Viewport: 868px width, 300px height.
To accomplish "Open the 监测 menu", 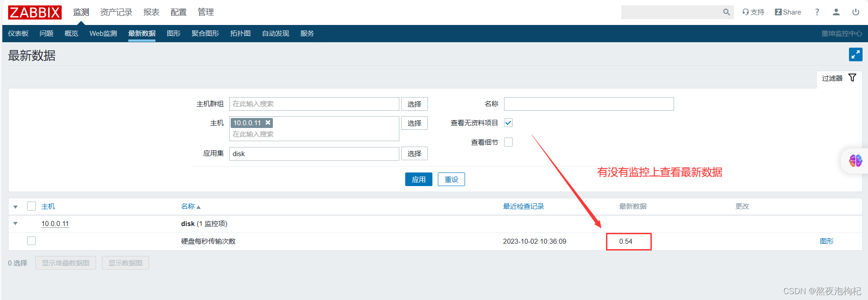I will point(81,12).
